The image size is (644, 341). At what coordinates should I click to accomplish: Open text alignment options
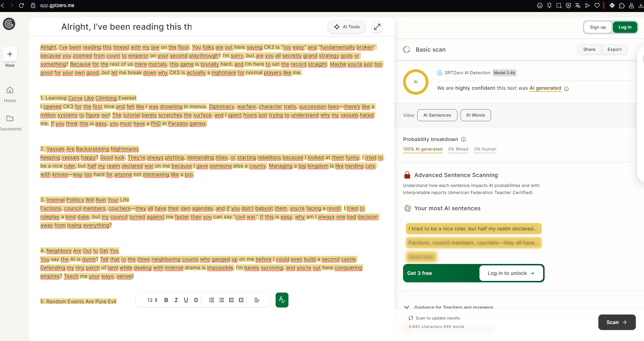click(257, 300)
